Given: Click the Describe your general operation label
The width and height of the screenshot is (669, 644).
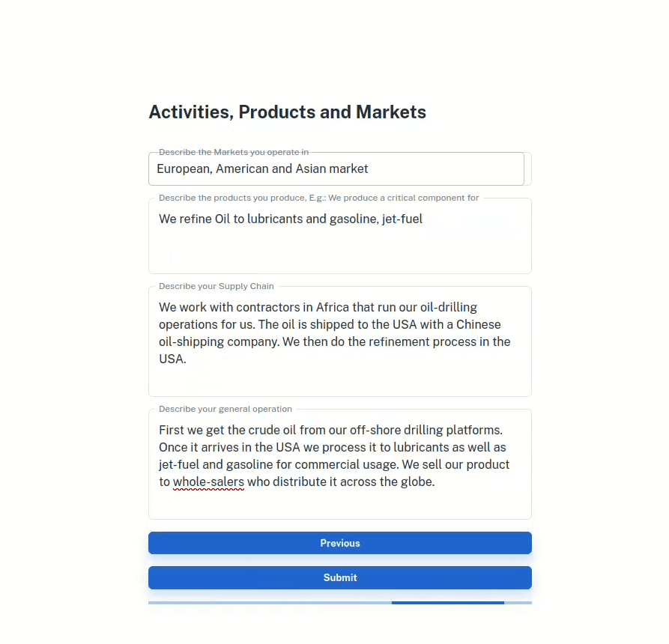Looking at the screenshot, I should coord(225,409).
